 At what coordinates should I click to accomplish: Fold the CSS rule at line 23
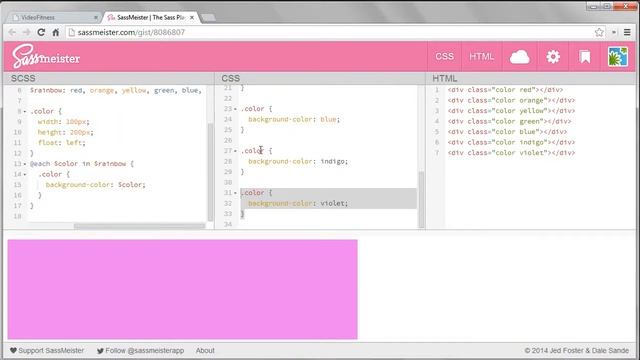click(x=236, y=109)
